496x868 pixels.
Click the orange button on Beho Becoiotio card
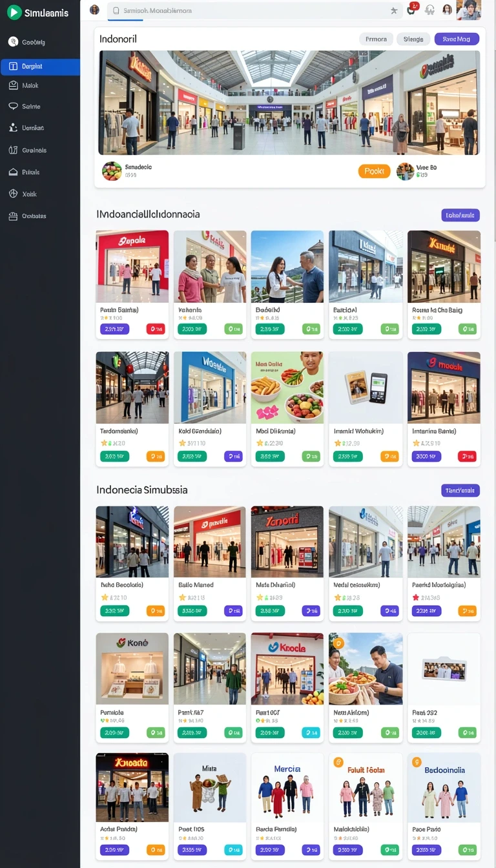tap(156, 610)
